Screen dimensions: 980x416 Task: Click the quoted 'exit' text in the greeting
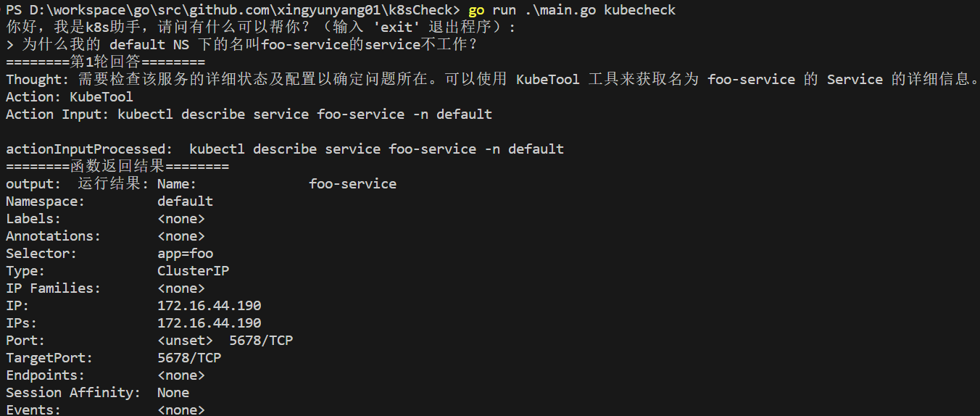396,28
